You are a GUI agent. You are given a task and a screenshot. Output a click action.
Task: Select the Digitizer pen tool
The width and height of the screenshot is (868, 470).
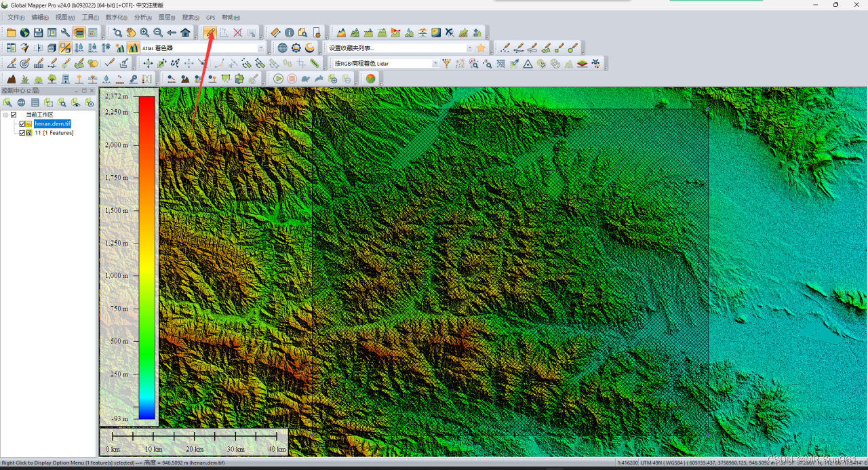[x=210, y=32]
